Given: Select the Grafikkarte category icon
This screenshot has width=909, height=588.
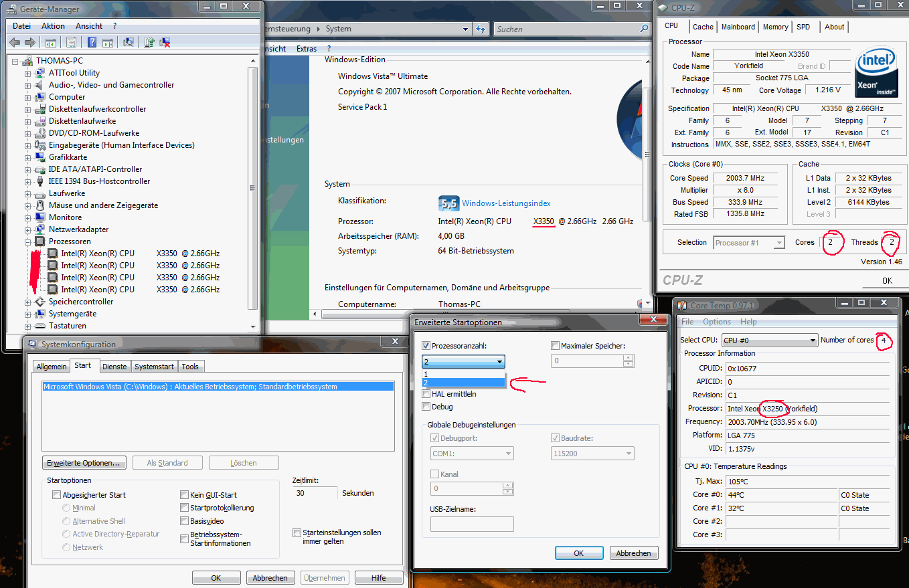Looking at the screenshot, I should pos(40,157).
